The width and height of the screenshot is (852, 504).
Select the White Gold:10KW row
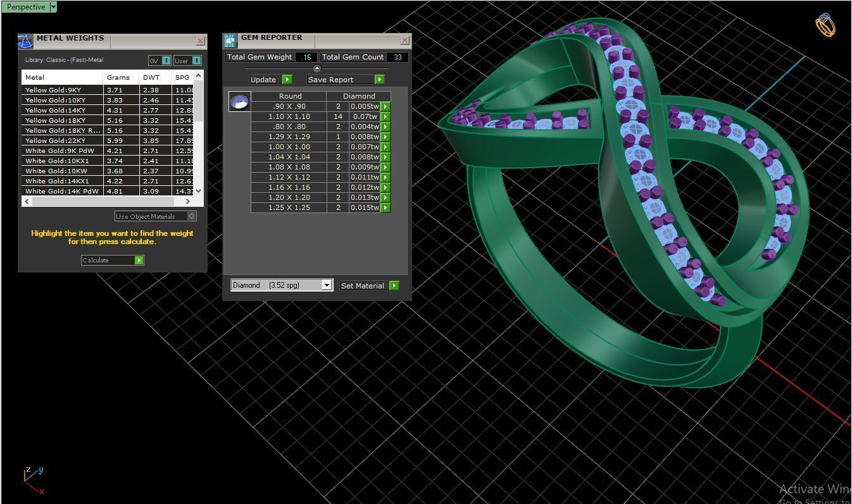(x=108, y=171)
